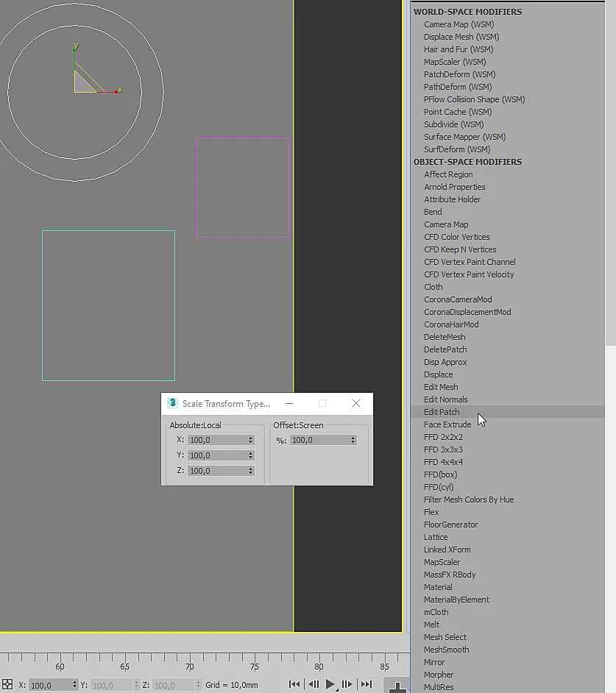The image size is (616, 693).
Task: Adjust Offset Screen percent spinner
Action: [353, 440]
